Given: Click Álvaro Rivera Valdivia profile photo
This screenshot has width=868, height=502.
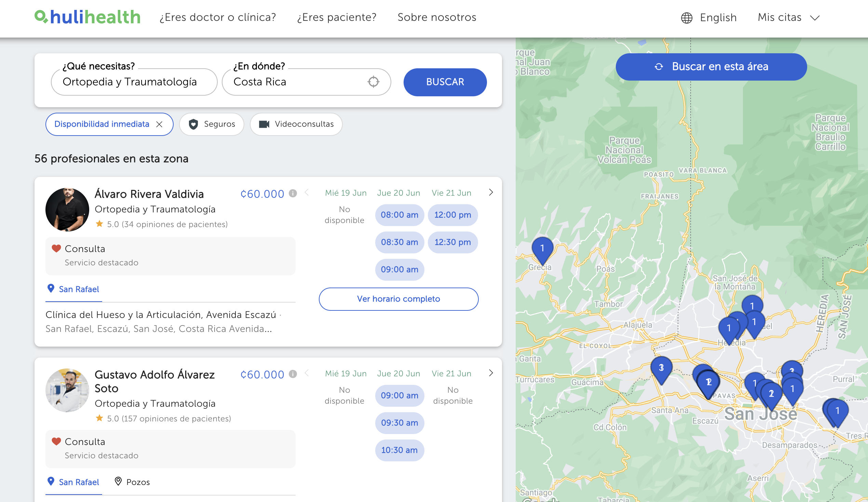Looking at the screenshot, I should (67, 209).
